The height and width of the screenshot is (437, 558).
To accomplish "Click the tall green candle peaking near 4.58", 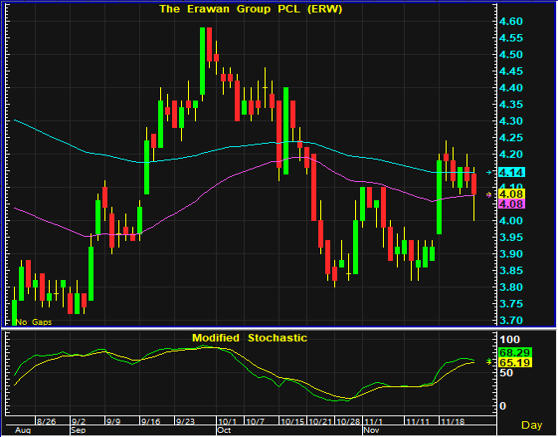I will pos(202,61).
